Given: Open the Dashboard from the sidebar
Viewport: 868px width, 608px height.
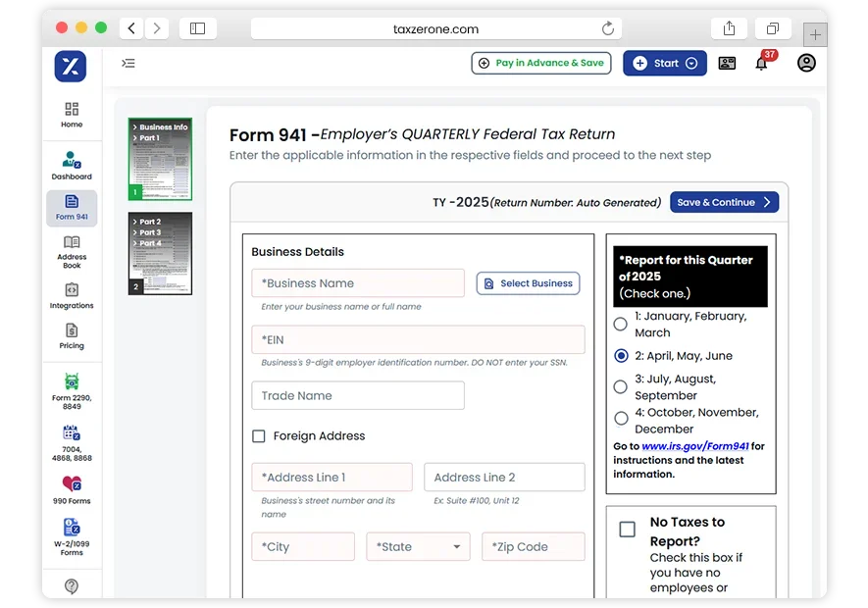Looking at the screenshot, I should (71, 165).
